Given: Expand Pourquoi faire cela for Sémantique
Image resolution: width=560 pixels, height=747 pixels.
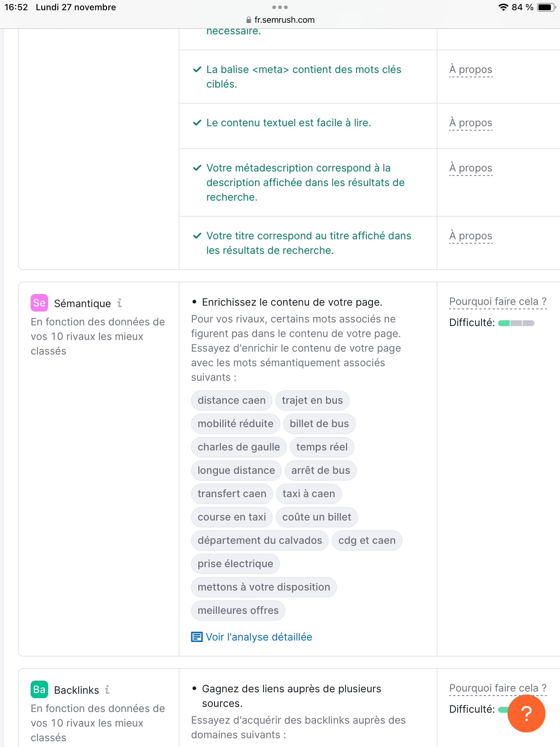Looking at the screenshot, I should pos(498,302).
